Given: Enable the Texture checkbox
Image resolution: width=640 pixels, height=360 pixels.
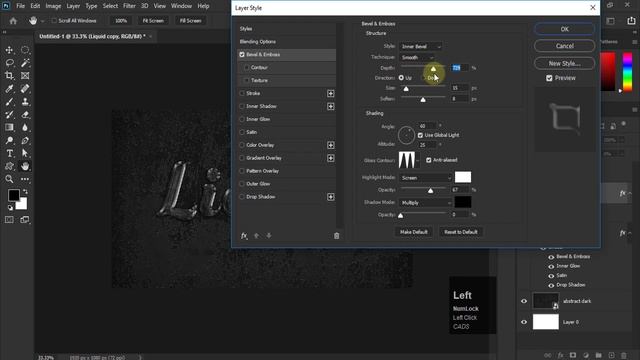Looking at the screenshot, I should pos(247,80).
